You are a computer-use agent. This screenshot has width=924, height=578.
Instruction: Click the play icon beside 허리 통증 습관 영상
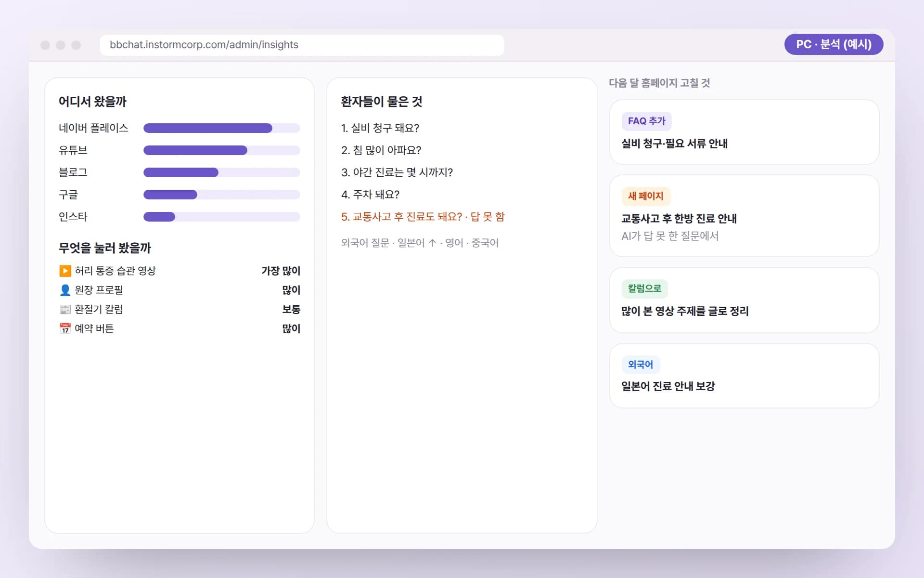65,271
